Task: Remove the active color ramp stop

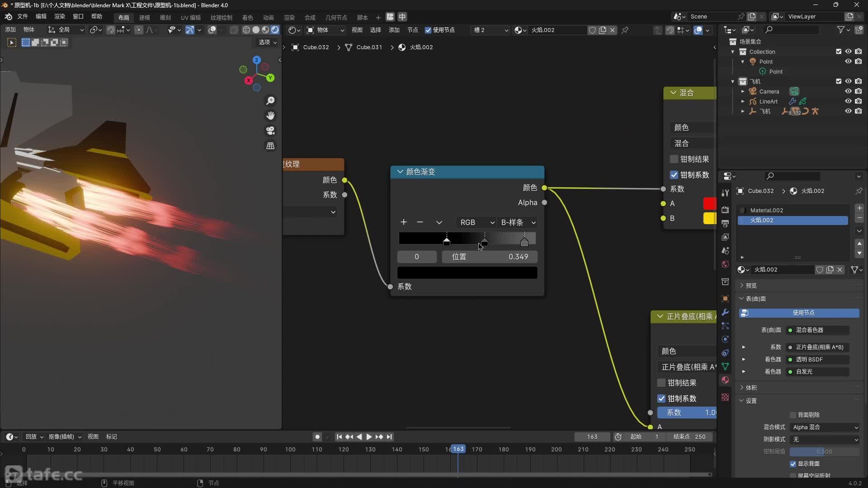Action: click(x=420, y=222)
